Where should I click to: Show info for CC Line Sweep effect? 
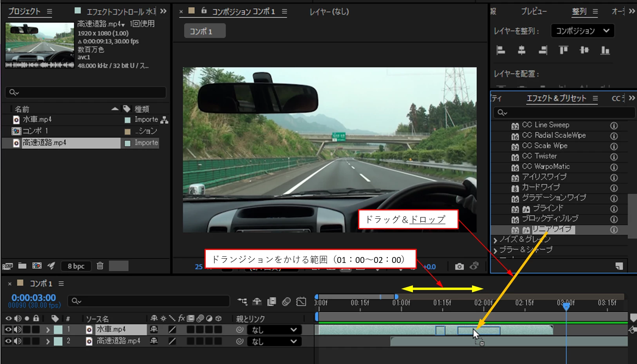tap(614, 125)
